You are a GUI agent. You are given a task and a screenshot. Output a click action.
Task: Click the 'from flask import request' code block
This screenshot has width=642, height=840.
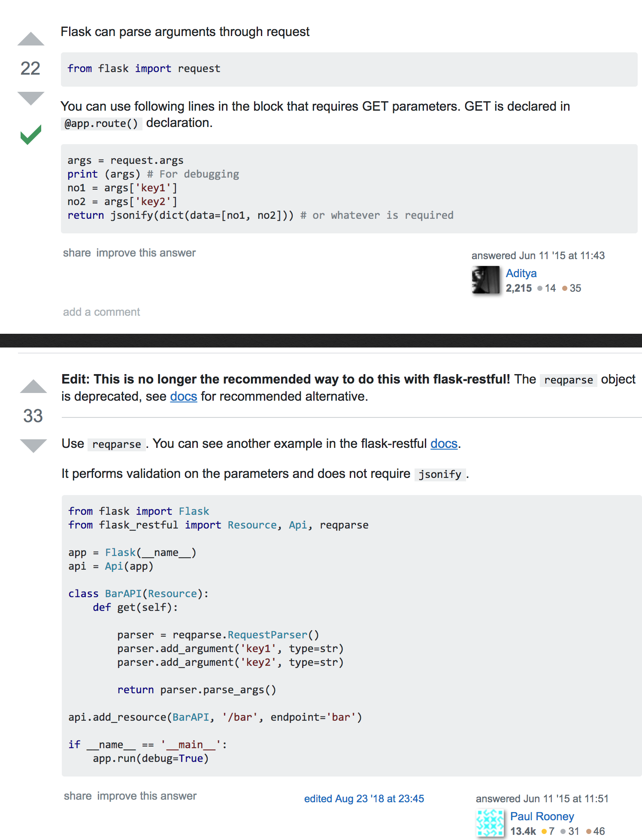click(x=349, y=69)
